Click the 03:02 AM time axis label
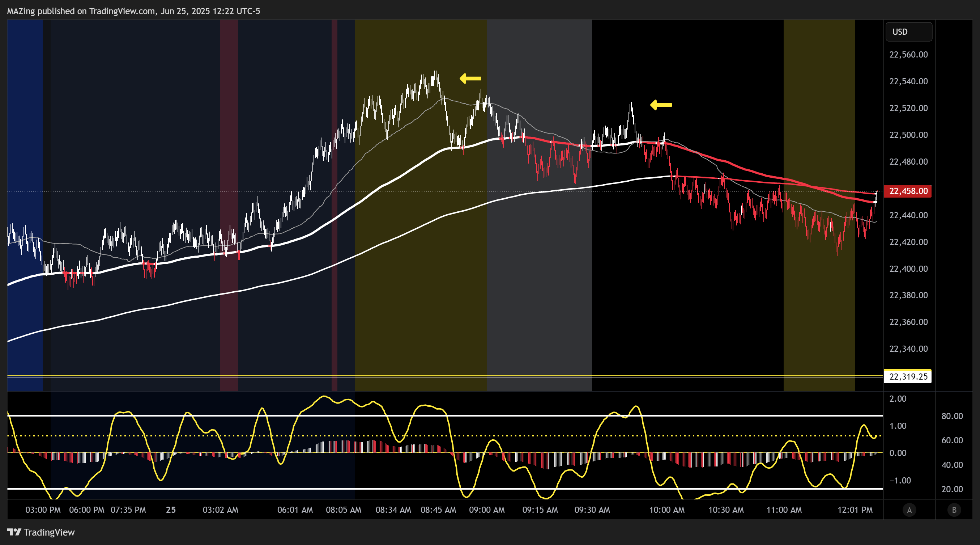 [x=221, y=510]
